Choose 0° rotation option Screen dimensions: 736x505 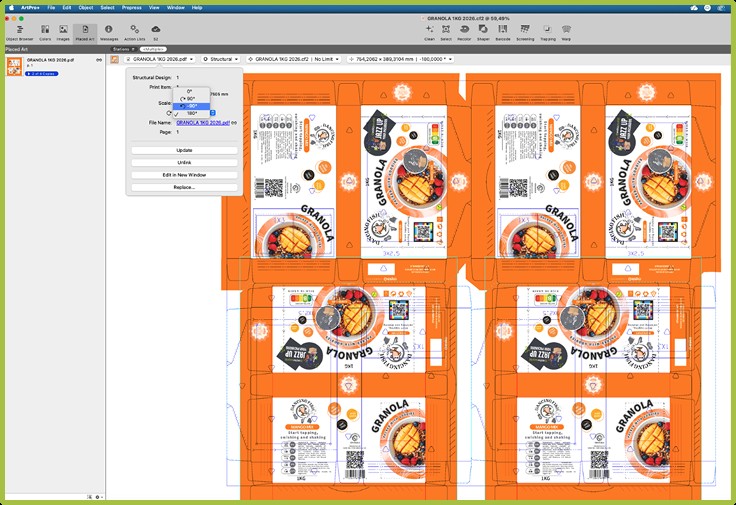[192, 92]
